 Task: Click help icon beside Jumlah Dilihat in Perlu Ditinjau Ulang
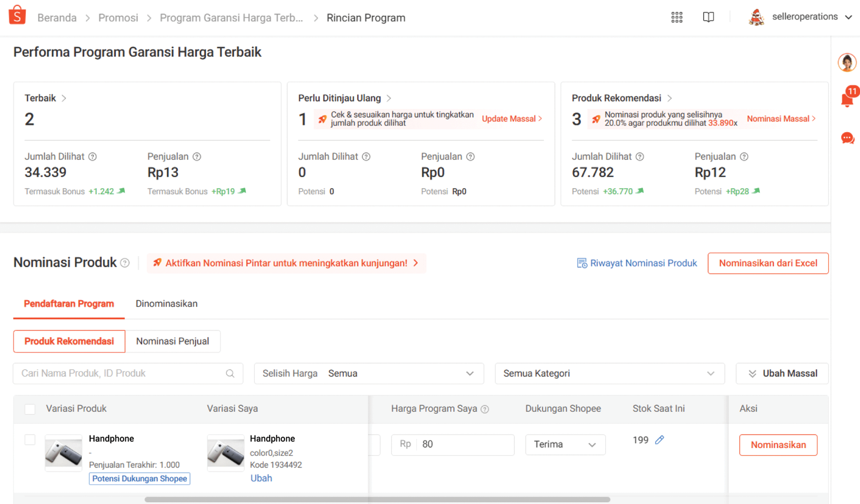366,157
